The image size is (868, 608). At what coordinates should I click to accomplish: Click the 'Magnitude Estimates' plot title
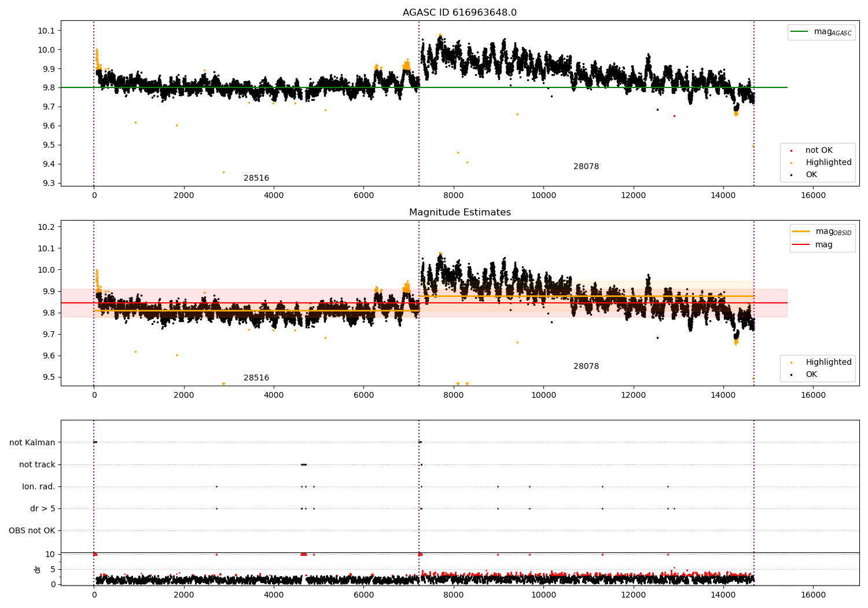pos(459,213)
